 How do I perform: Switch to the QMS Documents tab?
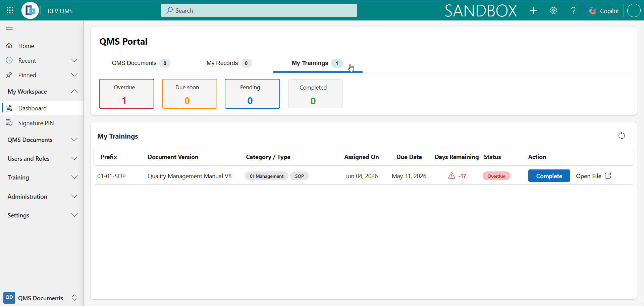141,63
